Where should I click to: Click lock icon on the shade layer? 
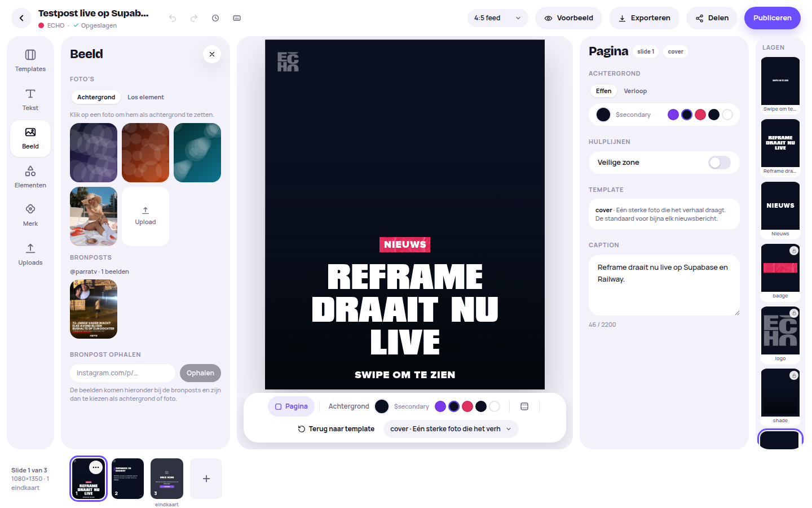pyautogui.click(x=794, y=375)
